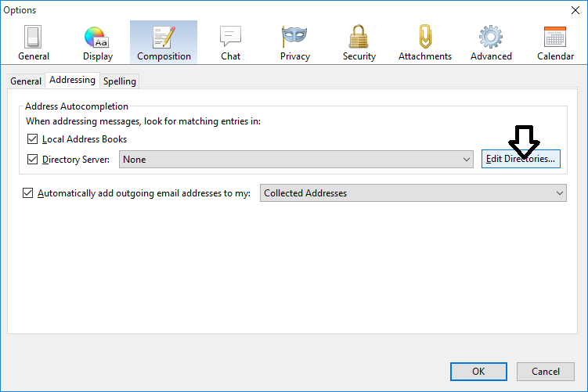
Task: Open the Calendar icon pane
Action: (555, 38)
